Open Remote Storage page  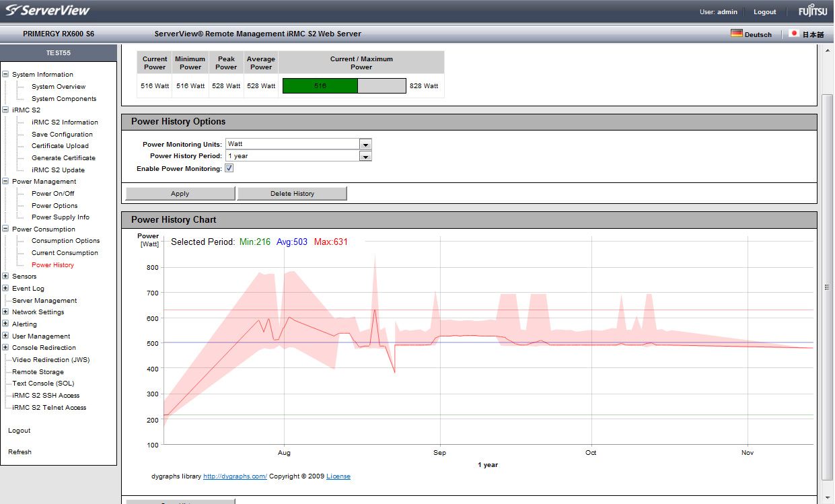pyautogui.click(x=38, y=372)
